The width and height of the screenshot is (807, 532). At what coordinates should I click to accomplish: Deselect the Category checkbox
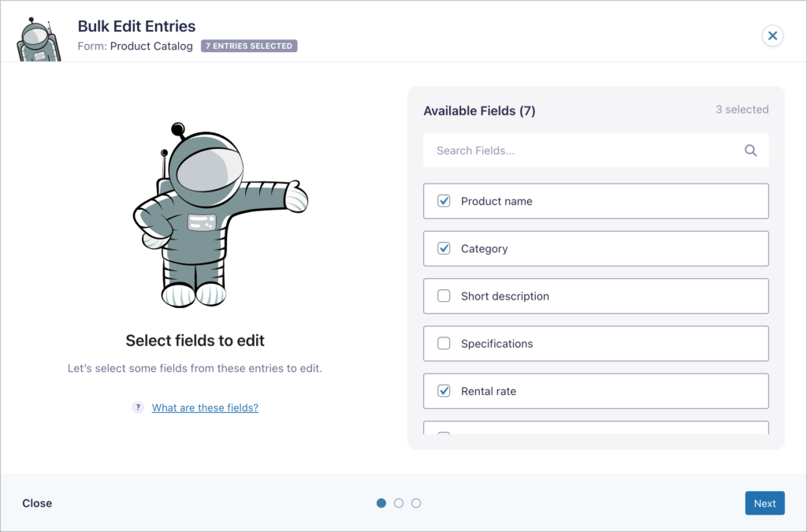coord(444,248)
